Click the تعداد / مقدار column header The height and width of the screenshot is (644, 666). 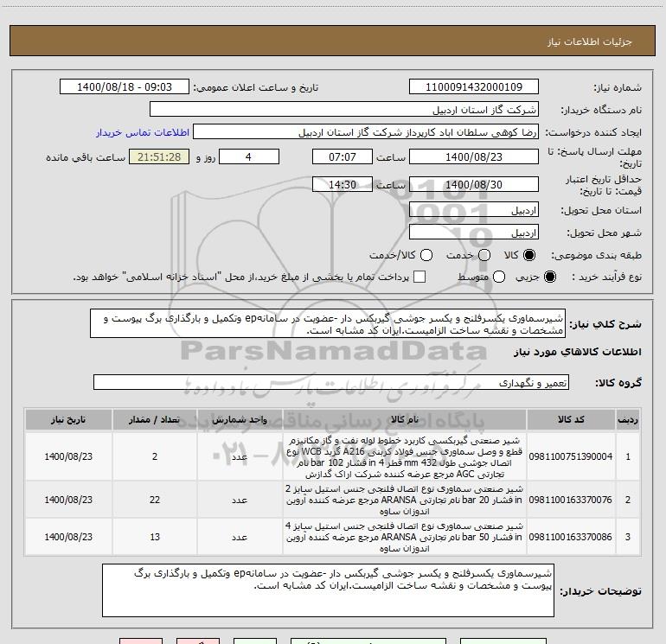click(155, 420)
